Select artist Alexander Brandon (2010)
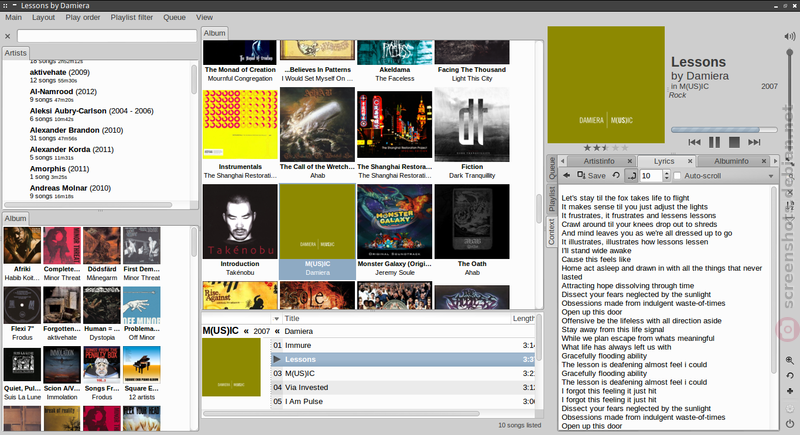Image resolution: width=800 pixels, height=435 pixels. (77, 134)
